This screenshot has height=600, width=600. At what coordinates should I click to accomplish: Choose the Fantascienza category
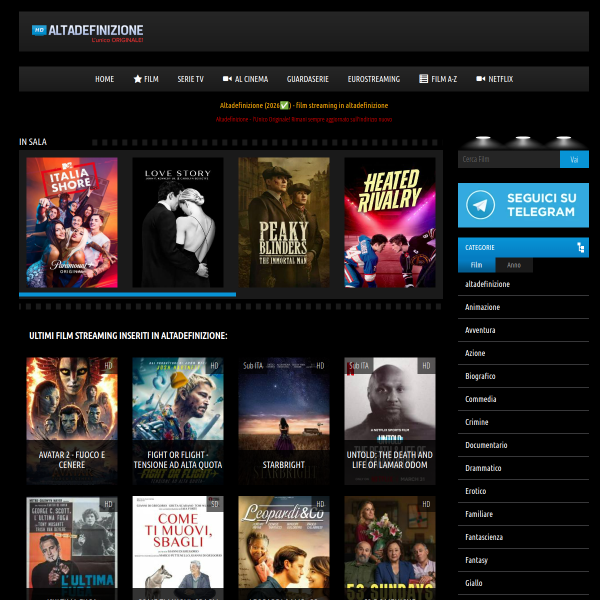click(x=485, y=537)
